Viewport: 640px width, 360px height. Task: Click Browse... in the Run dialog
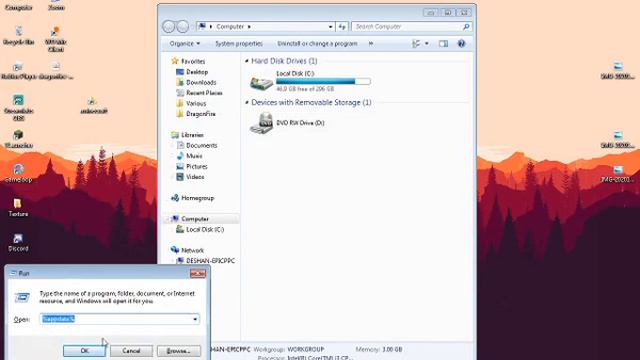(179, 351)
